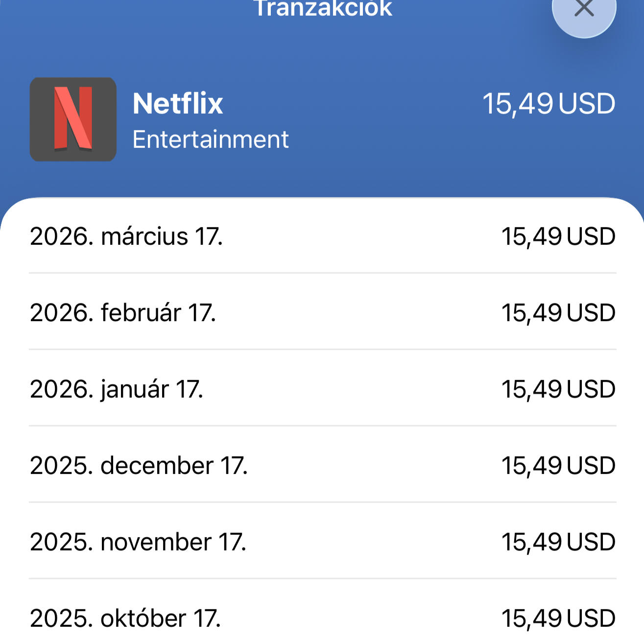Click the divider line below március 17. row
Screen dimensions: 644x644
click(x=322, y=273)
